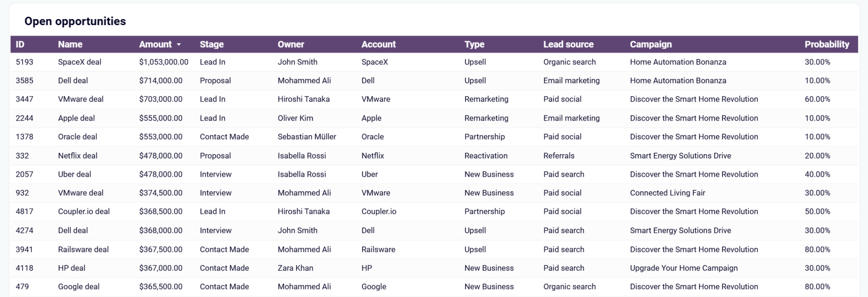
Task: Click the Stage column header
Action: click(212, 45)
